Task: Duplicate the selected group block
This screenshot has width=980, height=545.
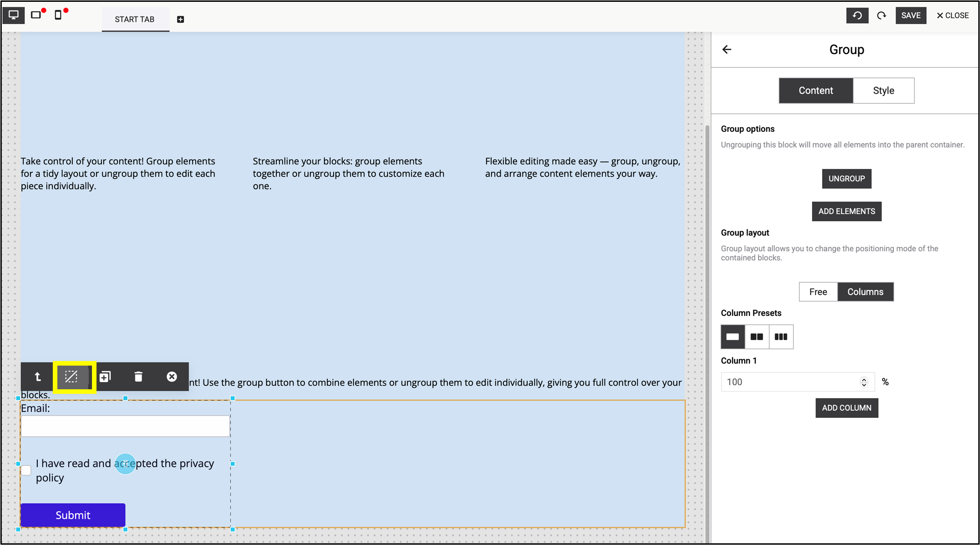Action: pyautogui.click(x=105, y=377)
